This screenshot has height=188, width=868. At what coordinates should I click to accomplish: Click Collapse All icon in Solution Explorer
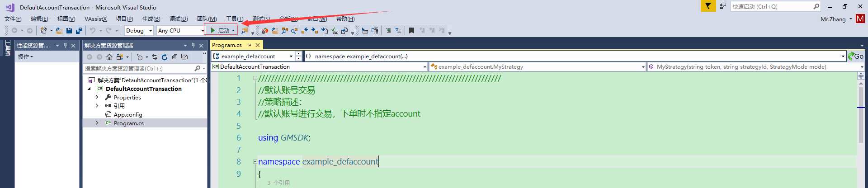click(x=175, y=57)
